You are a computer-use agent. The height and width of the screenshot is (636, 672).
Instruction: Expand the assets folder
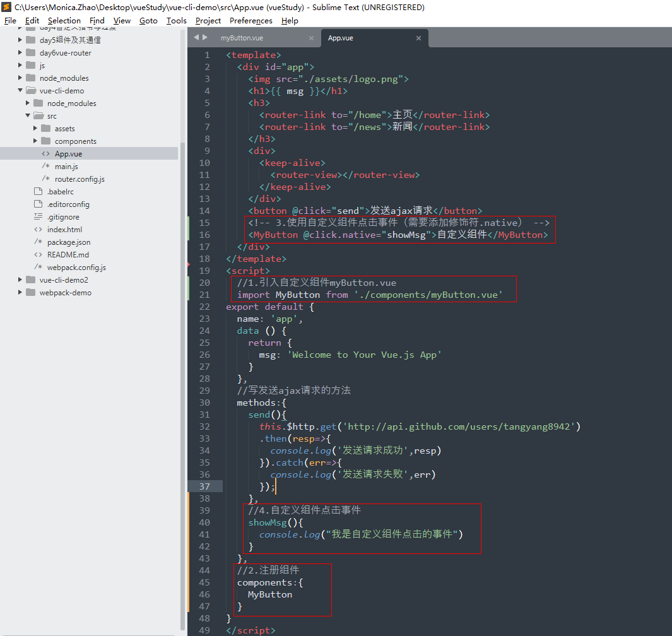[35, 128]
